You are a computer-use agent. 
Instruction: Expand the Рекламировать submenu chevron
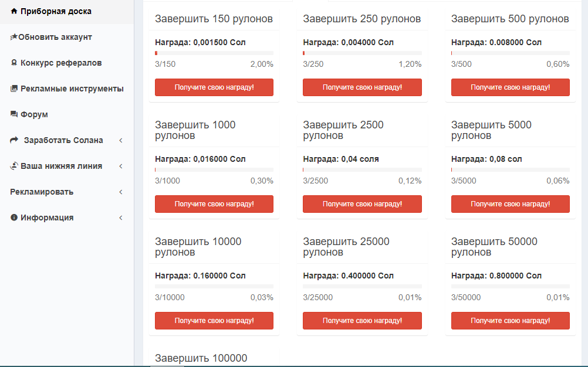tap(121, 192)
